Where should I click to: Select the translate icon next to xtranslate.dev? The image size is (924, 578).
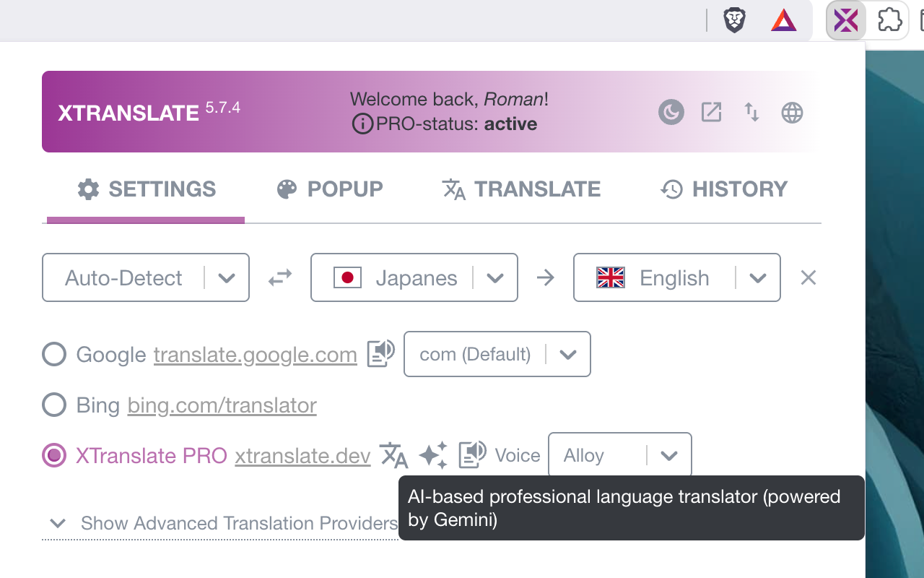(393, 455)
